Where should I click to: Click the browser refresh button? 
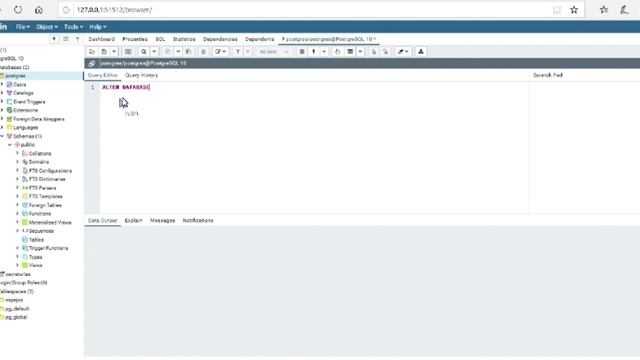(18, 10)
